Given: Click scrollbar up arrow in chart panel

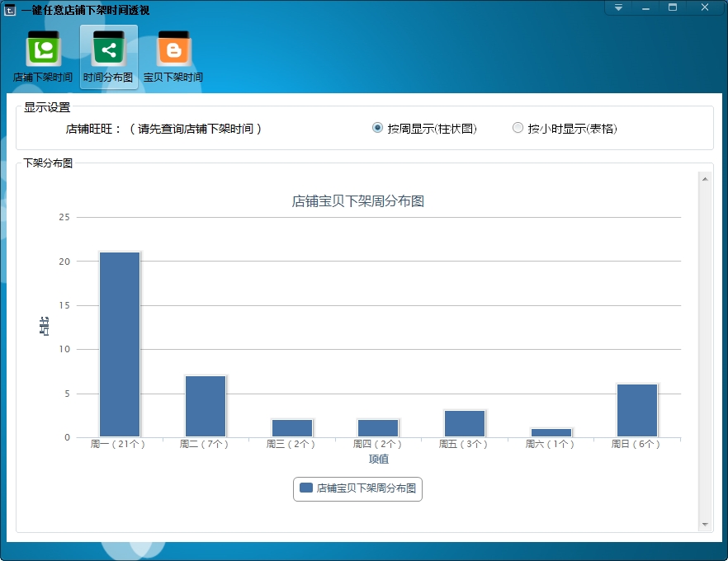Looking at the screenshot, I should [705, 179].
